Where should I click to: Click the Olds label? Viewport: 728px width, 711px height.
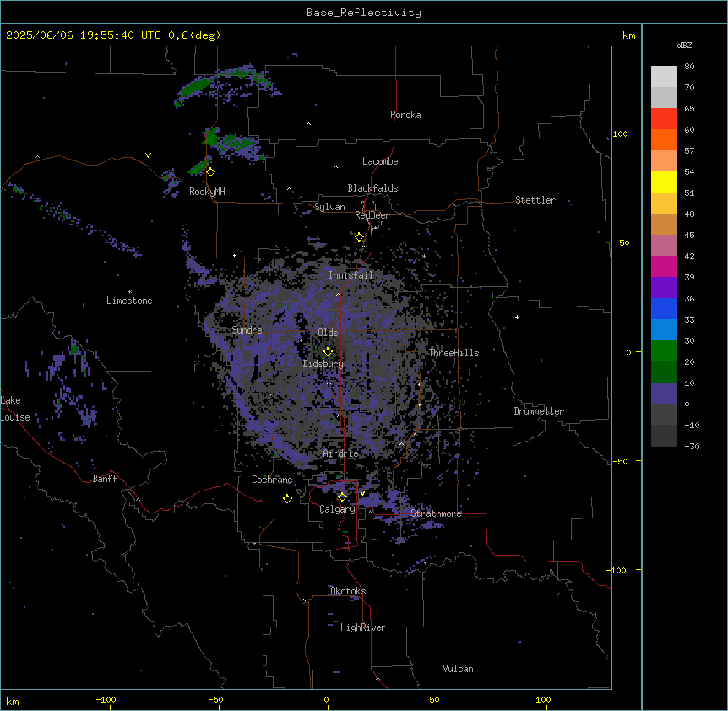tap(328, 333)
